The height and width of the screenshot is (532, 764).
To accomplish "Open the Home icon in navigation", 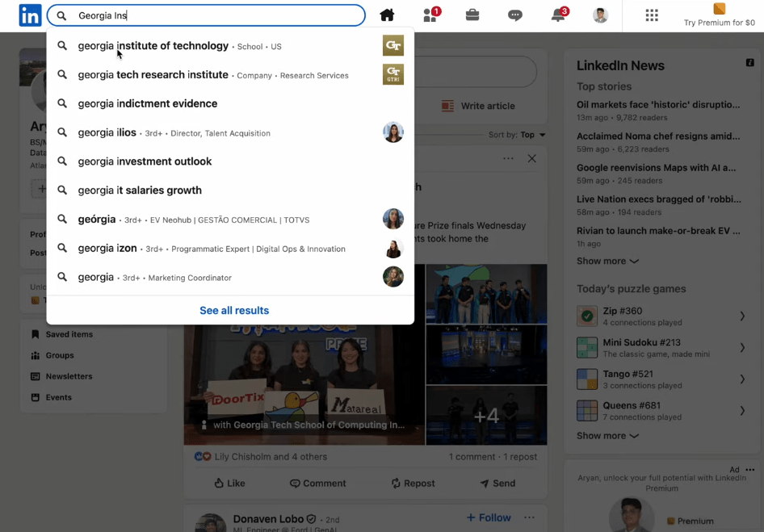I will coord(387,15).
